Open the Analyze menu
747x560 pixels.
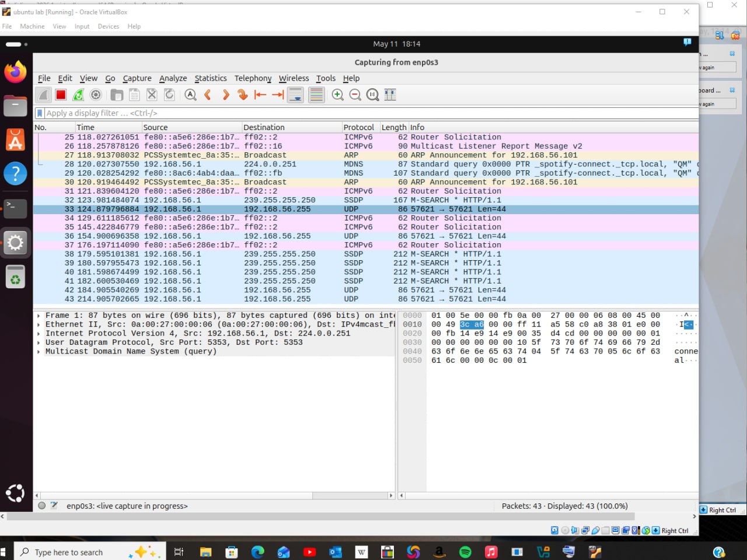pos(173,78)
